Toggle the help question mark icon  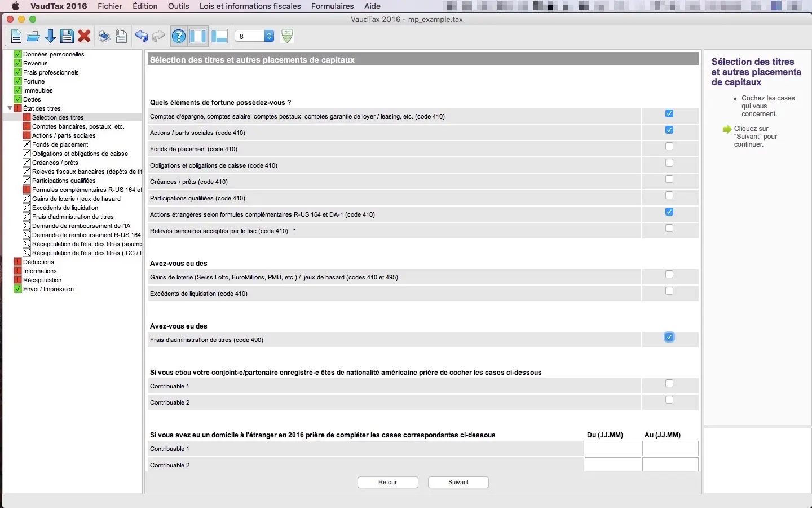click(x=179, y=37)
